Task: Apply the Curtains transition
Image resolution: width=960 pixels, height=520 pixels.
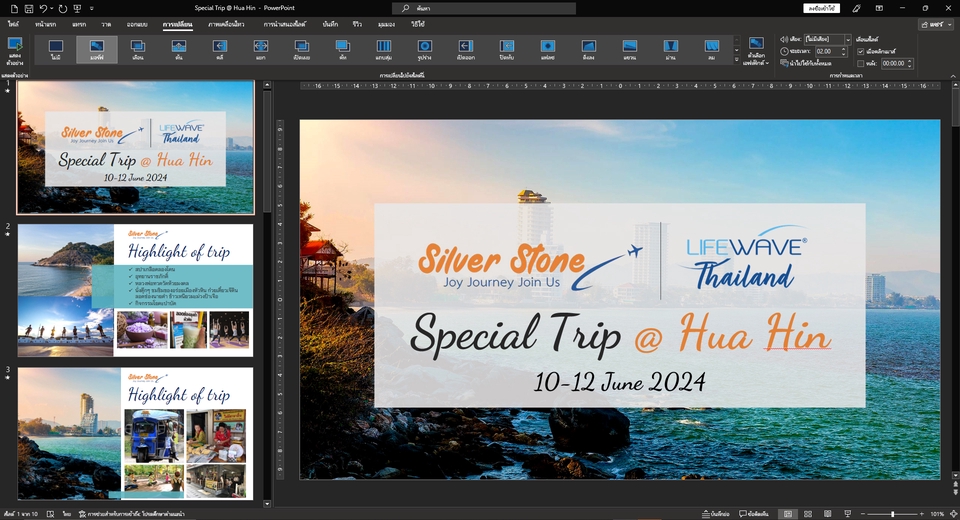Action: pyautogui.click(x=671, y=50)
